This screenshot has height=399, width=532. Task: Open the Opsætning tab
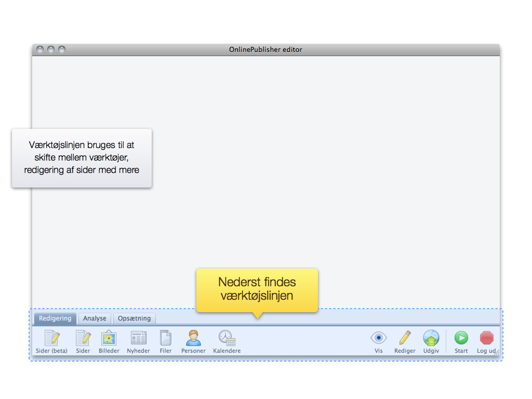pyautogui.click(x=134, y=318)
